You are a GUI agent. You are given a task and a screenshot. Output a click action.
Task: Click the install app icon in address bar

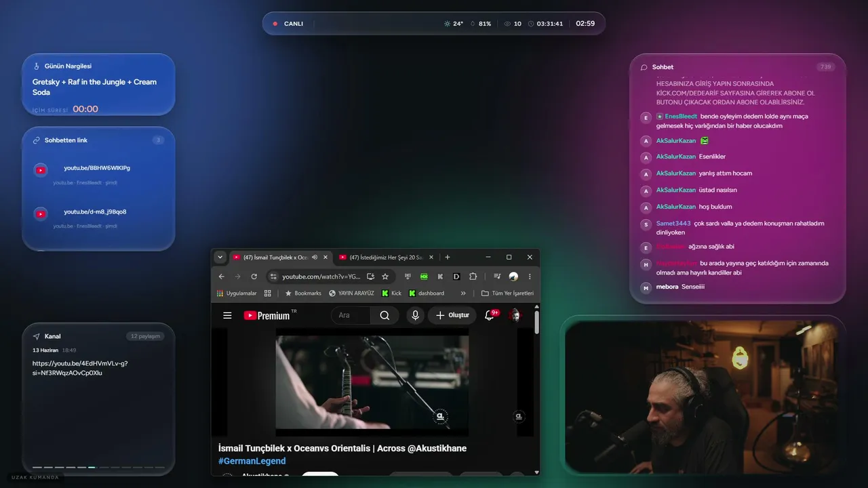tap(370, 277)
